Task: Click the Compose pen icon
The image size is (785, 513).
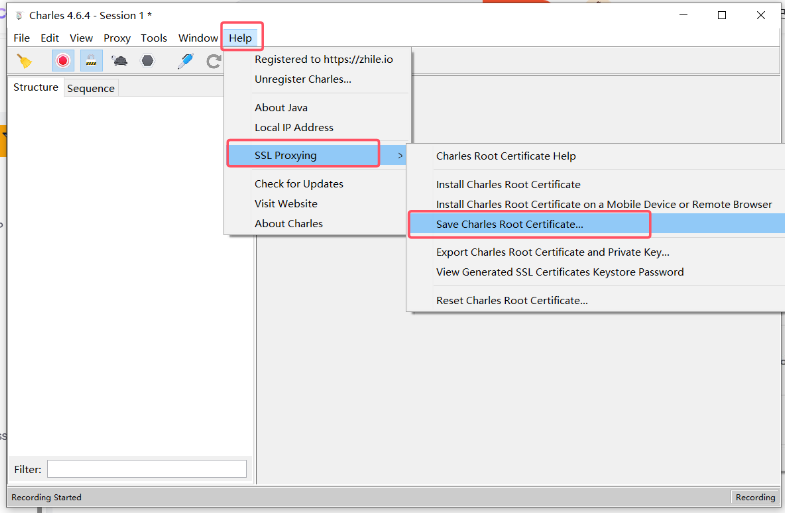Action: [186, 61]
